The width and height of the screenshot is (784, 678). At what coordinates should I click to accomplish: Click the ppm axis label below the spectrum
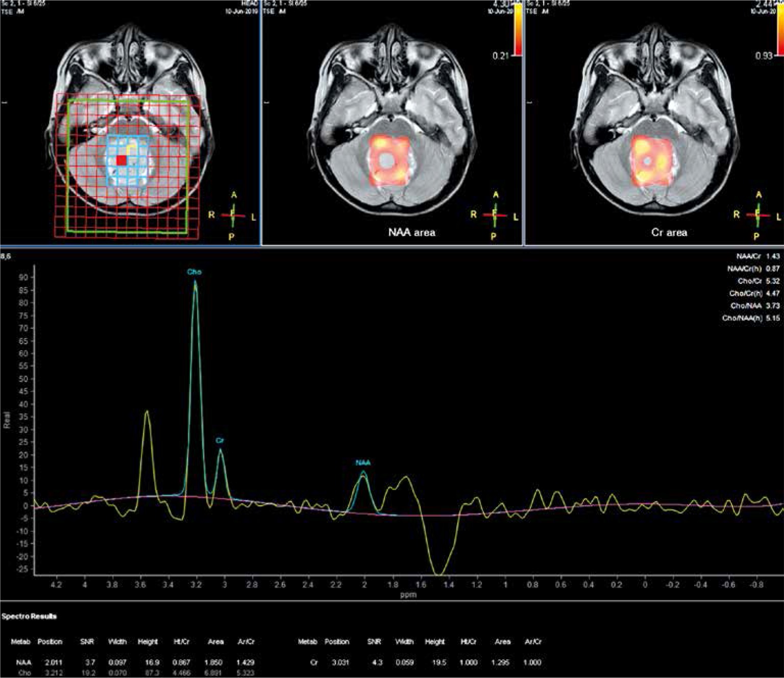pyautogui.click(x=408, y=595)
